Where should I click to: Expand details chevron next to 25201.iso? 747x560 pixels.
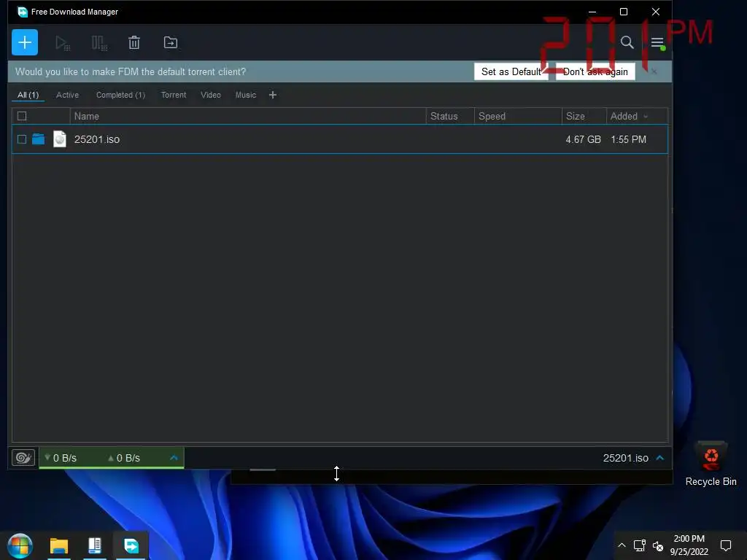click(659, 458)
